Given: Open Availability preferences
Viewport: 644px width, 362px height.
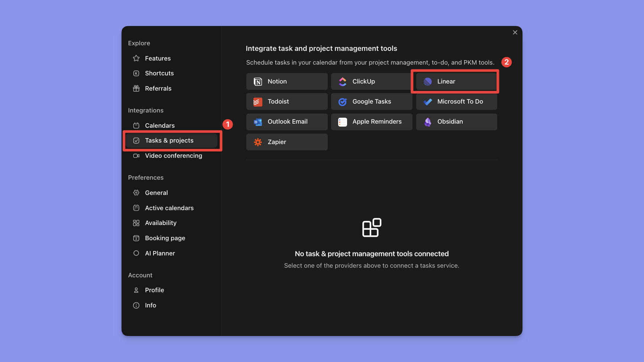Looking at the screenshot, I should click(x=171, y=223).
